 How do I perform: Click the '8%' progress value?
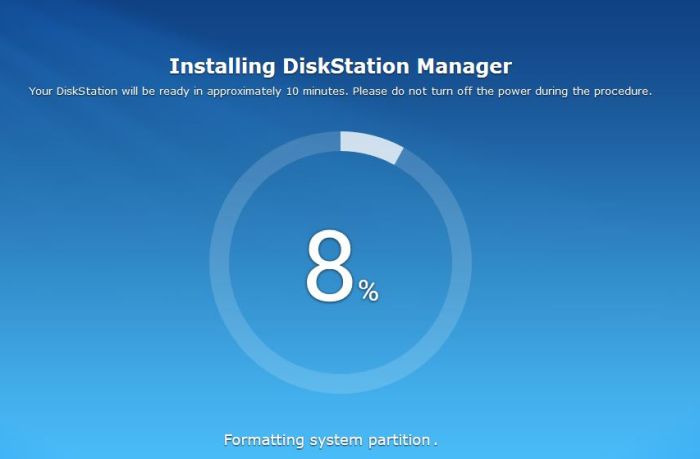[x=342, y=267]
